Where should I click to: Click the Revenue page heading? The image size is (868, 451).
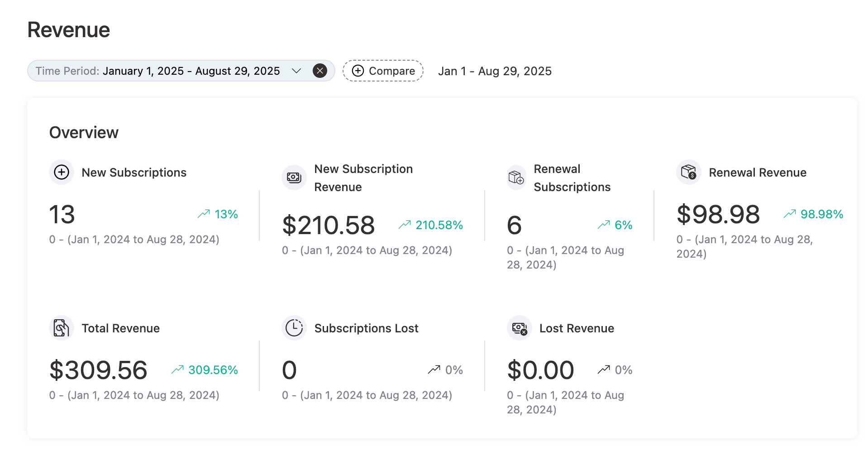pyautogui.click(x=68, y=29)
